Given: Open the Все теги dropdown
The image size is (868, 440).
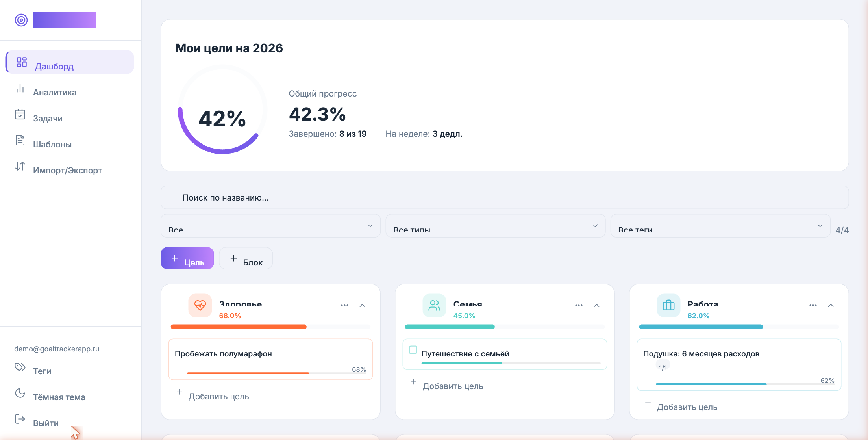Looking at the screenshot, I should click(x=720, y=226).
